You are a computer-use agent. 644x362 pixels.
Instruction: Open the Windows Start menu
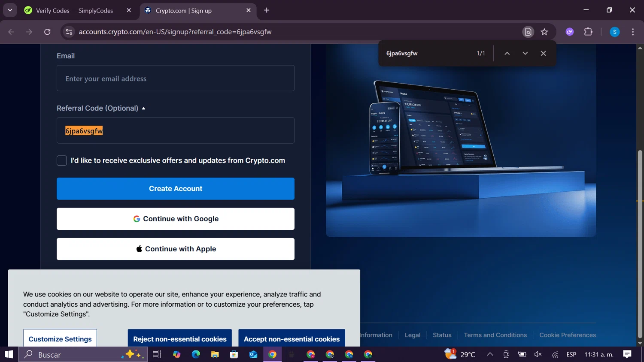pyautogui.click(x=9, y=354)
